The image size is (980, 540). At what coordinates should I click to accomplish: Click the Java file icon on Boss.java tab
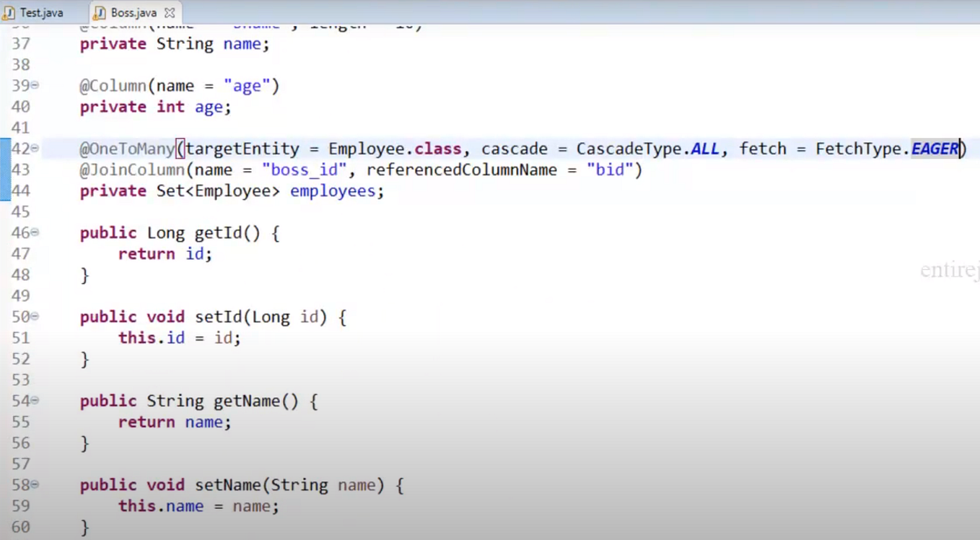[101, 12]
